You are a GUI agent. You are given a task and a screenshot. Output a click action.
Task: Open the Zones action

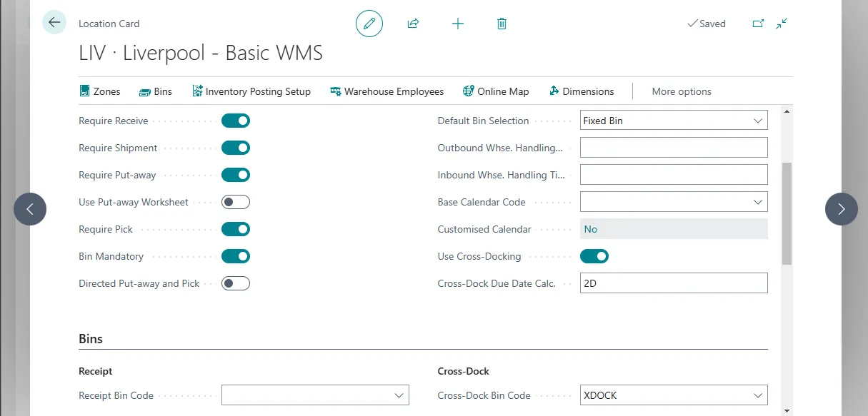tap(99, 91)
